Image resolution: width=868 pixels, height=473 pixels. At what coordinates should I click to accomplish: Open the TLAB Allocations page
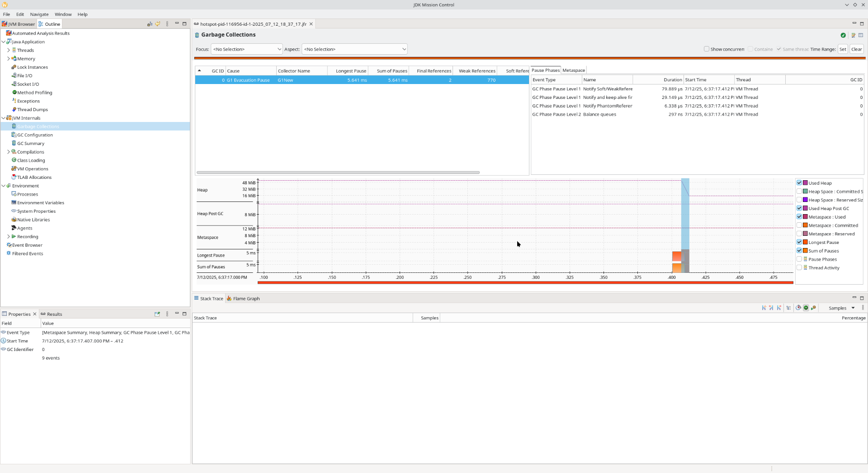(34, 177)
